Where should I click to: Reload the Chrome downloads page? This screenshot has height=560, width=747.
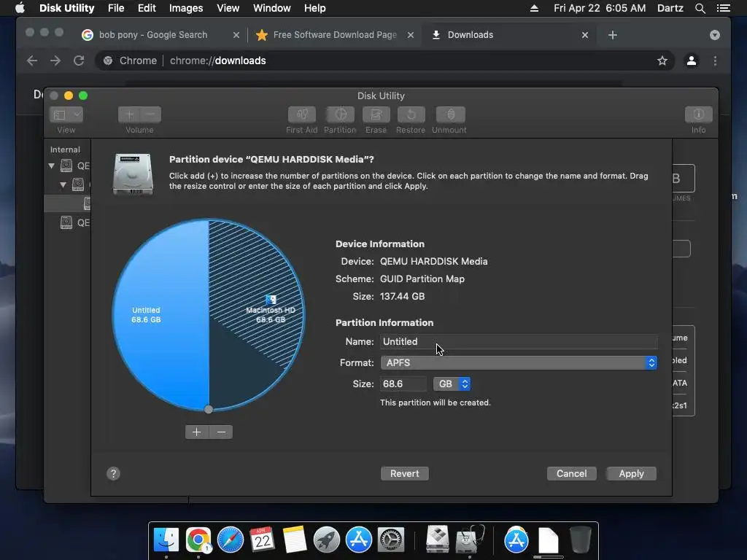pyautogui.click(x=79, y=61)
